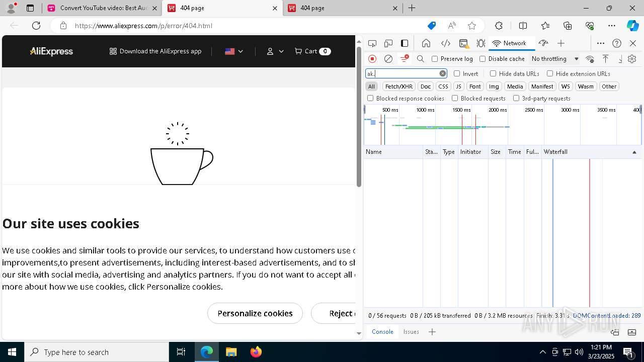
Task: Add more tools with plus icon
Action: 561,43
